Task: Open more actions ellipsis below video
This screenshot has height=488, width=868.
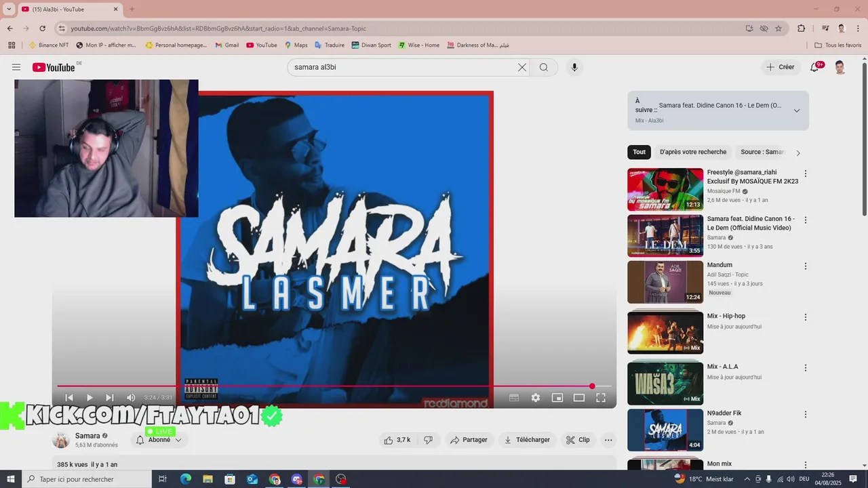Action: click(x=608, y=440)
